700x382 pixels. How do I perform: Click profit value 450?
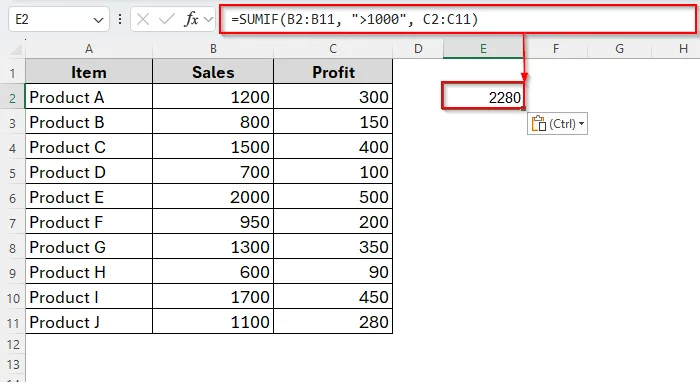[x=333, y=297]
